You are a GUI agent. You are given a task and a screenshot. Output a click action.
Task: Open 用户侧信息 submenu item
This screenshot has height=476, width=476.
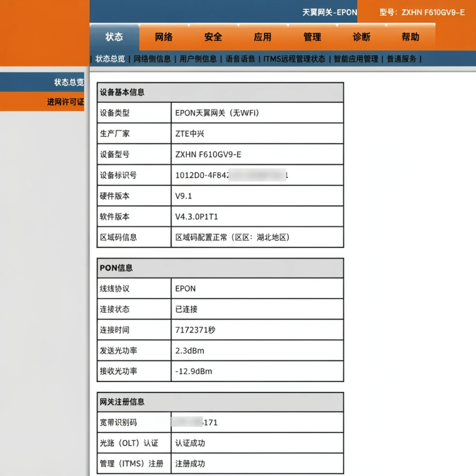pyautogui.click(x=198, y=59)
